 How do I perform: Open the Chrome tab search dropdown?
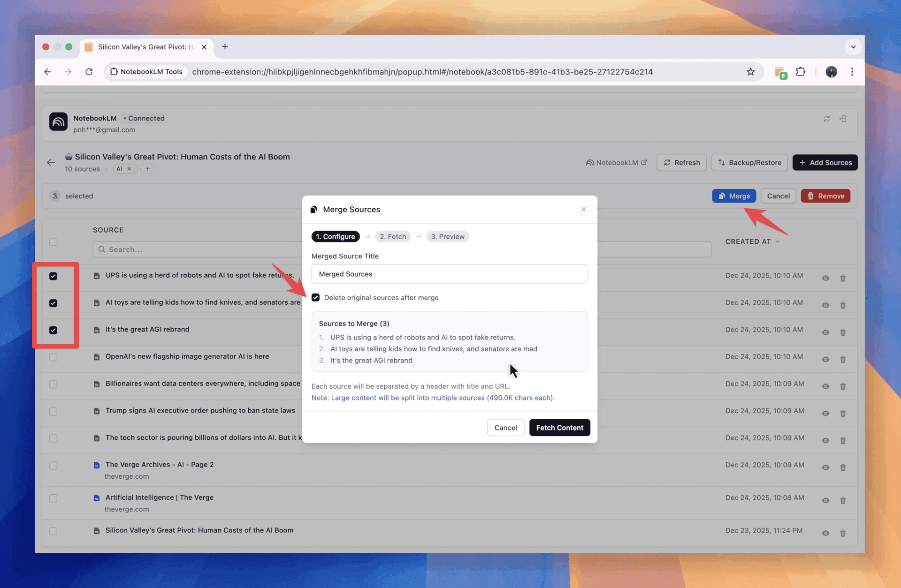[x=853, y=47]
